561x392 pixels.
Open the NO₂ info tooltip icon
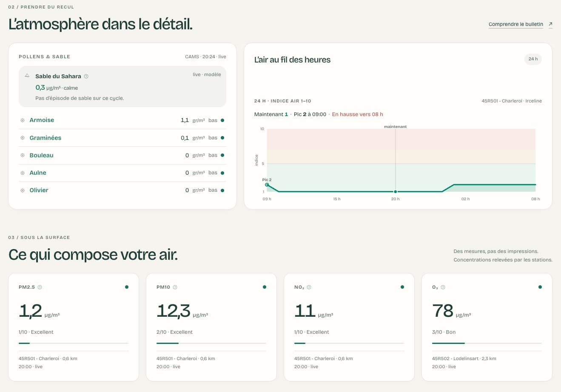point(309,287)
